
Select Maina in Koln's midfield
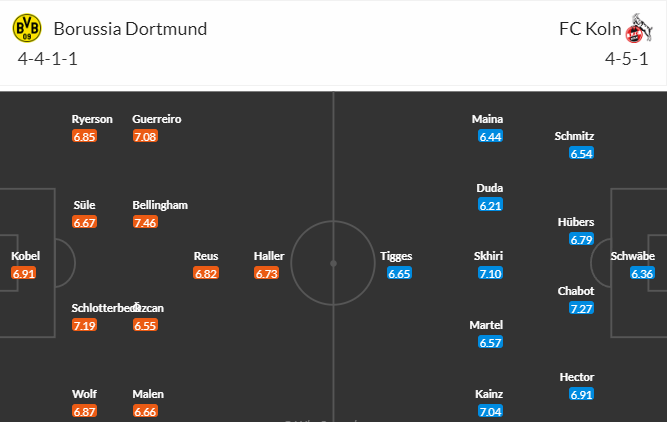[487, 119]
